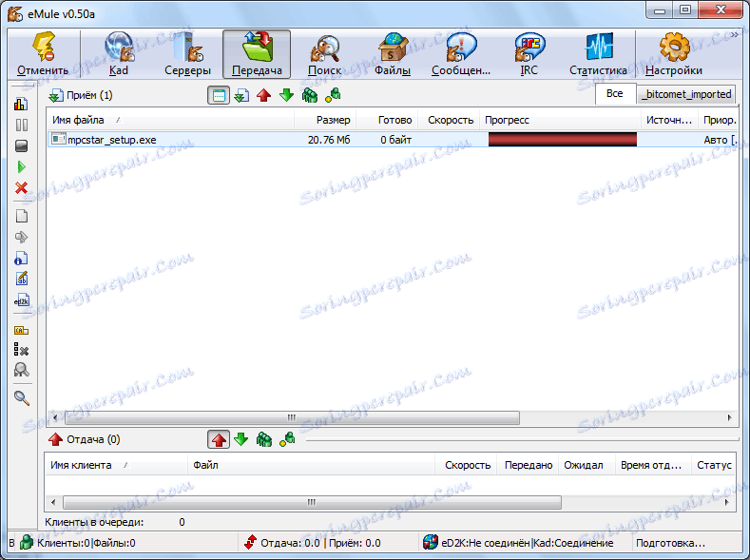Screen dimensions: 750x560
Task: Show file details info icon
Action: tap(21, 259)
